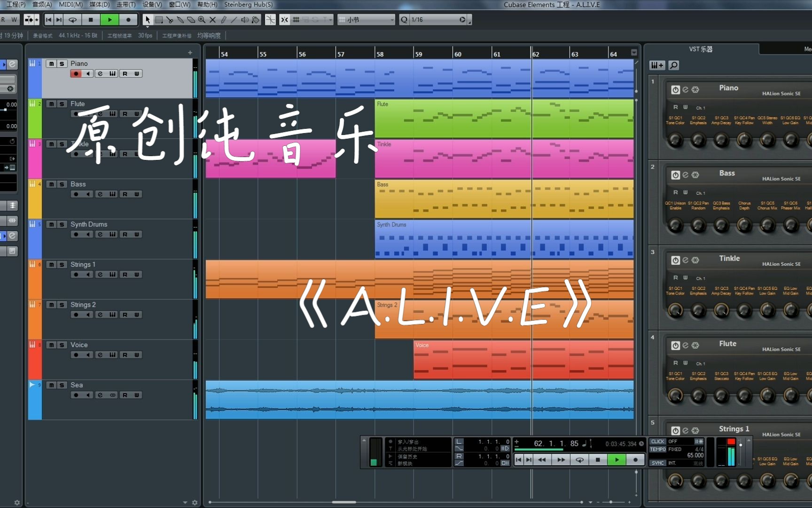
Task: Select the Zoom tool in toolbar
Action: (202, 20)
